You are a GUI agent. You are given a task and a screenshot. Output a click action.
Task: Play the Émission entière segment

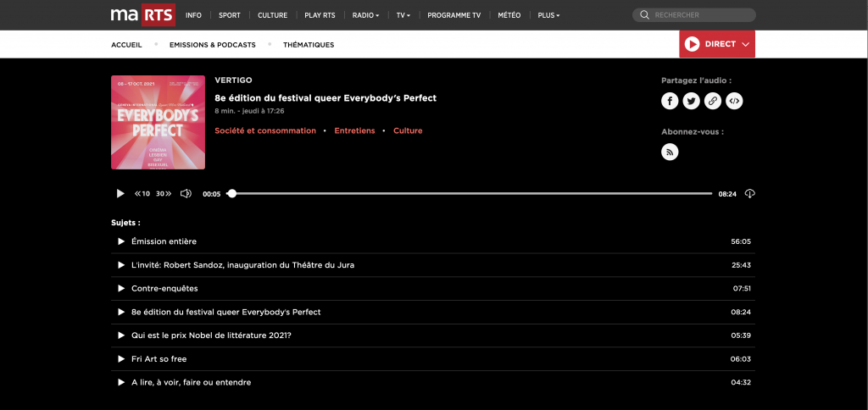[121, 241]
